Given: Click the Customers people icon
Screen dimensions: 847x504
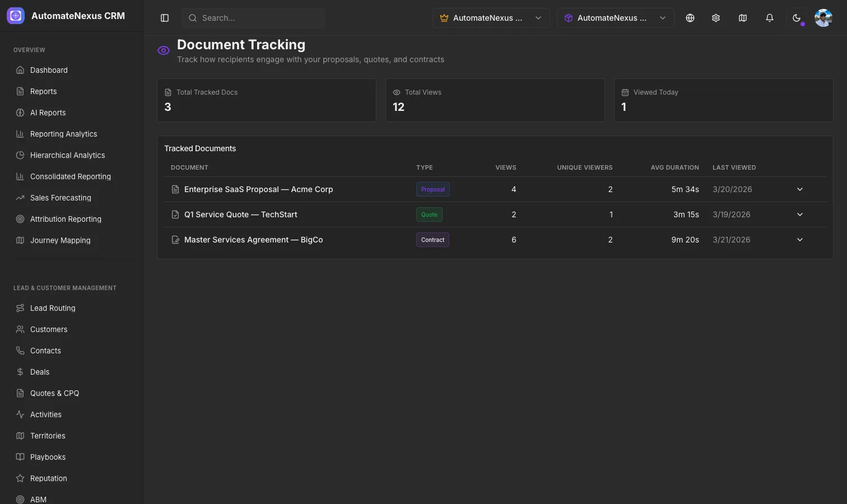Looking at the screenshot, I should click(x=20, y=329).
